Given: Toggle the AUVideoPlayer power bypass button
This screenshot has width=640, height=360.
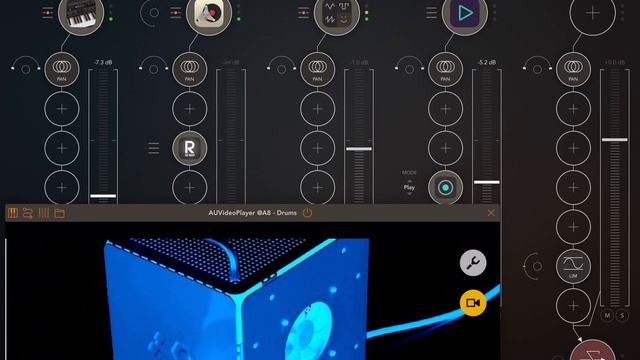Looking at the screenshot, I should pyautogui.click(x=307, y=213).
